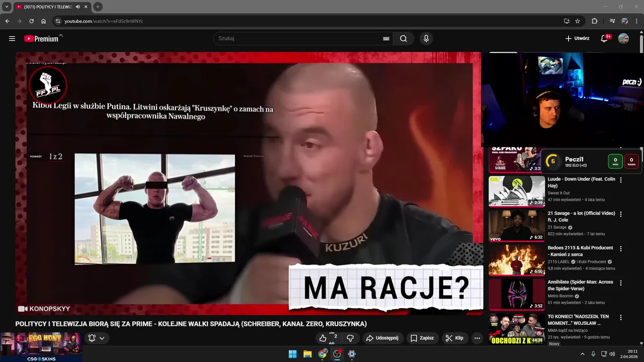Go back in browser history
This screenshot has height=362, width=644.
pos(7,21)
